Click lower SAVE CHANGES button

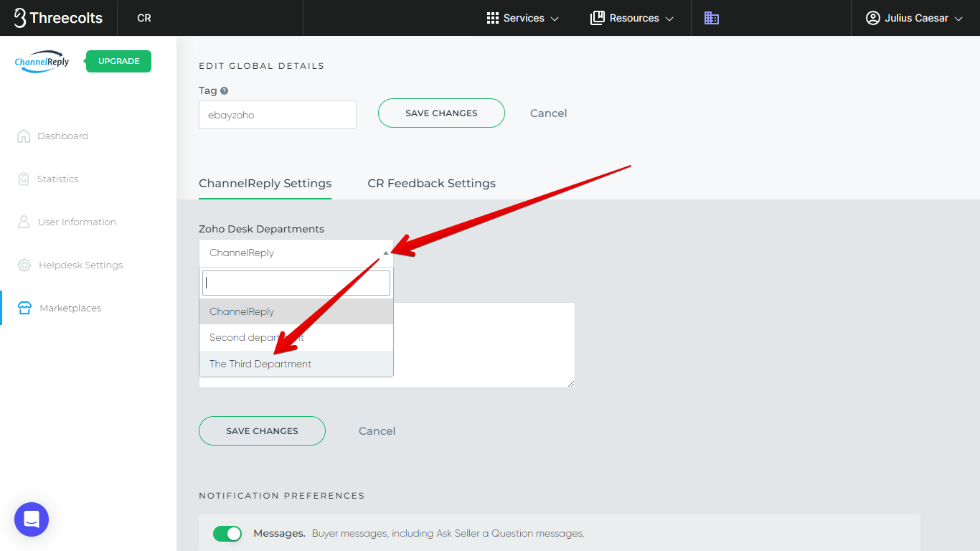pyautogui.click(x=262, y=430)
